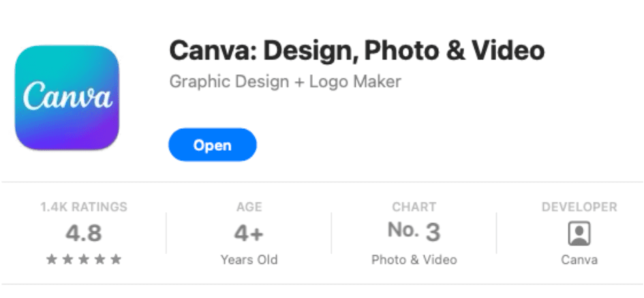Click the second rating star

(x=67, y=259)
